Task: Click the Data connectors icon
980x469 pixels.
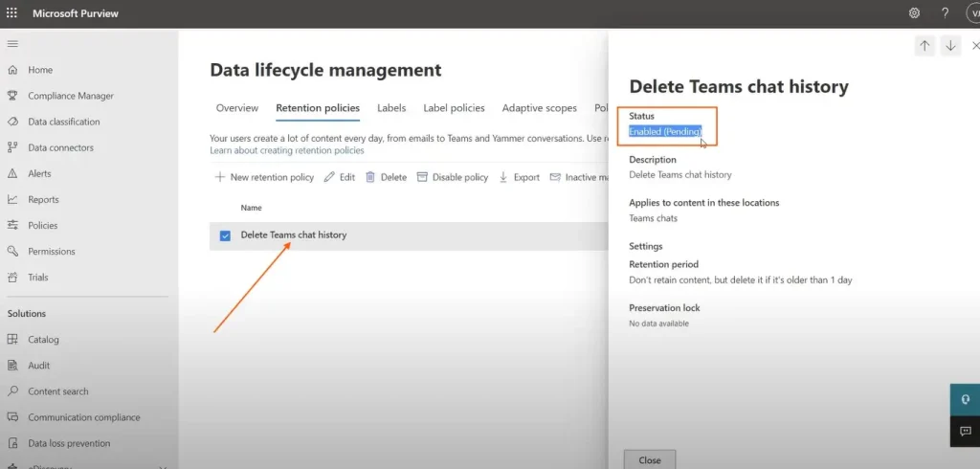Action: 12,147
